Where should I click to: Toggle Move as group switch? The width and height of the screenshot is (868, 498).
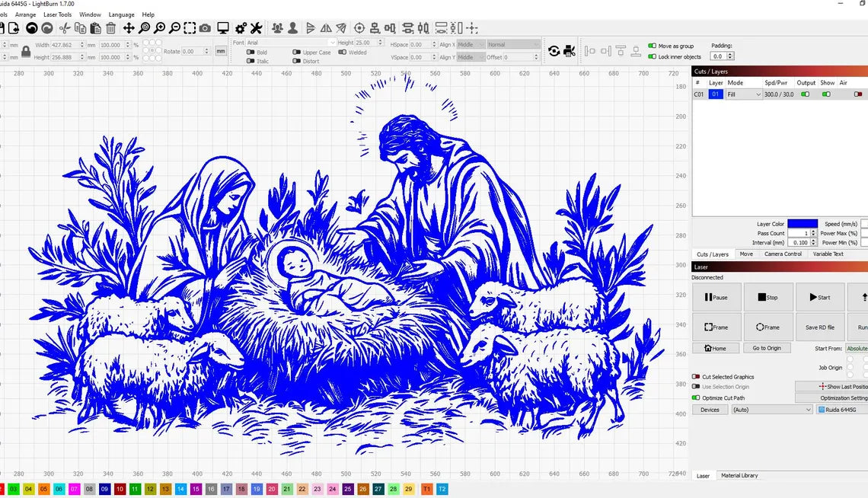tap(652, 46)
